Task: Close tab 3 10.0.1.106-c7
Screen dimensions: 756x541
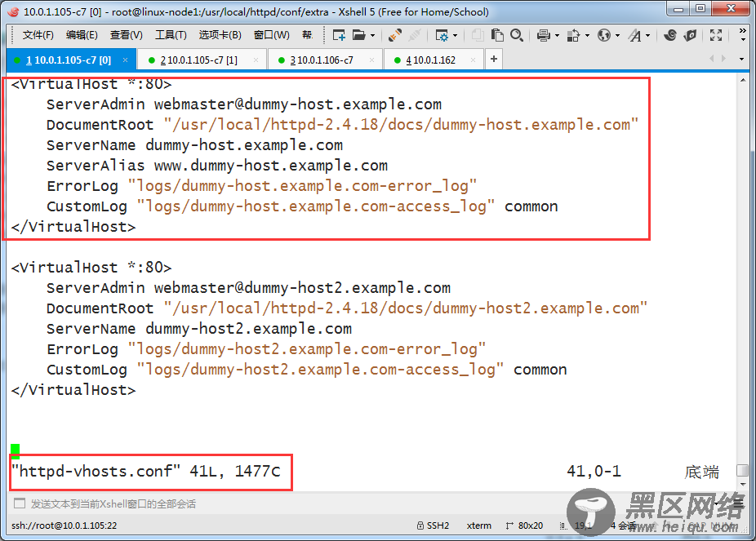Action: [371, 60]
